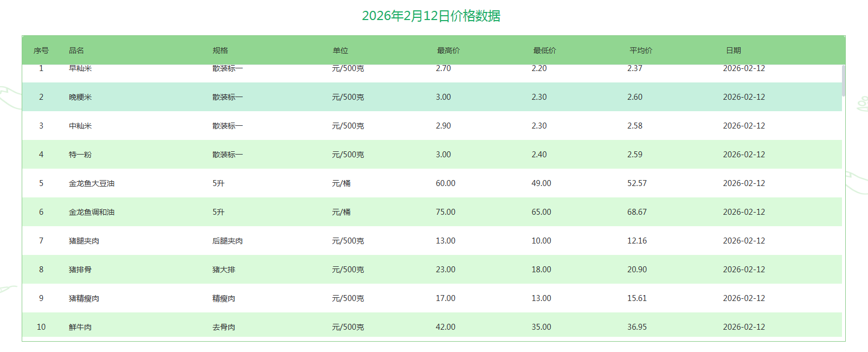Viewport: 868px width, 352px height.
Task: Click the 规格 column header
Action: [x=220, y=50]
